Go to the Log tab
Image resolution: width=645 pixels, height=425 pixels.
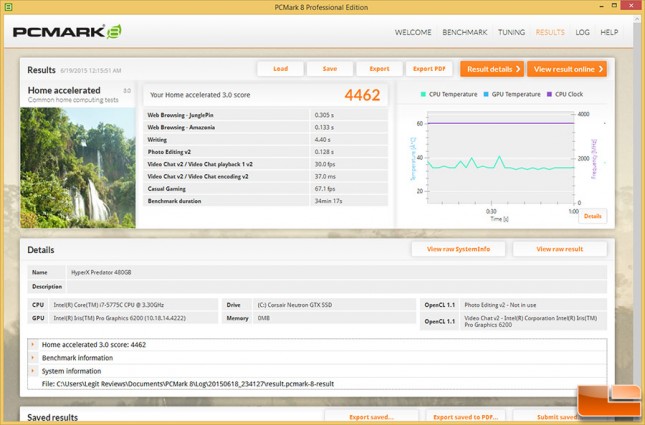click(582, 32)
